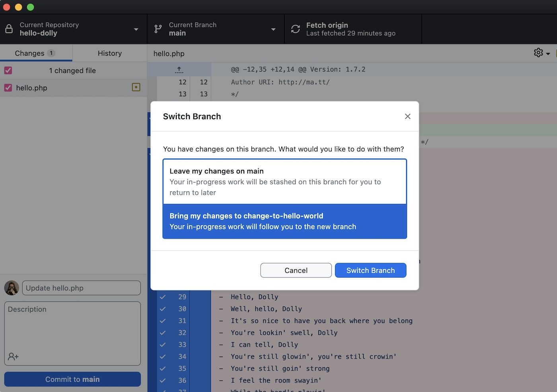Toggle line 30 selection checkmark in the diff
557x392 pixels.
162,309
